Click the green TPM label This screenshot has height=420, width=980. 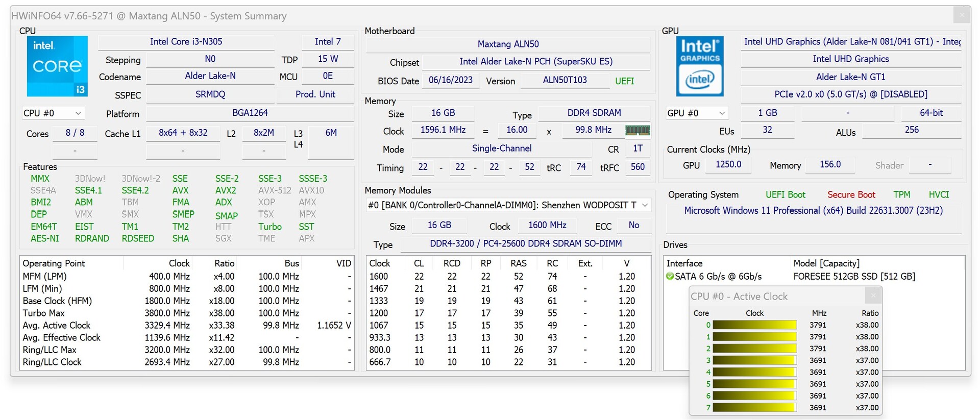(x=901, y=194)
